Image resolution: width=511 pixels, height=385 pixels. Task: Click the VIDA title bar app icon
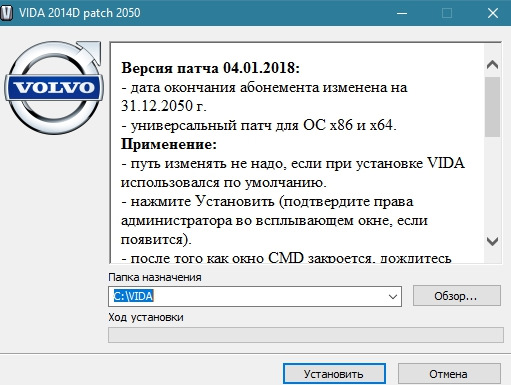(6, 13)
